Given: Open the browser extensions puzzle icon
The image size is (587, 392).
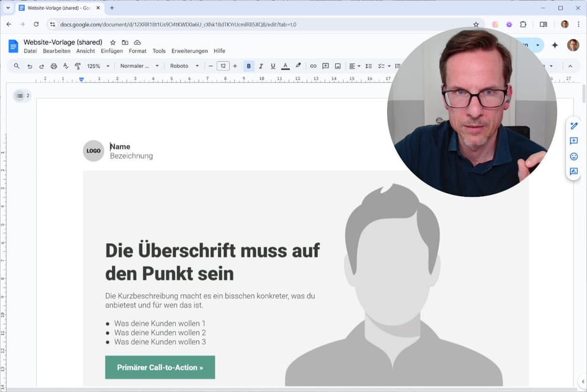Looking at the screenshot, I should click(x=523, y=24).
